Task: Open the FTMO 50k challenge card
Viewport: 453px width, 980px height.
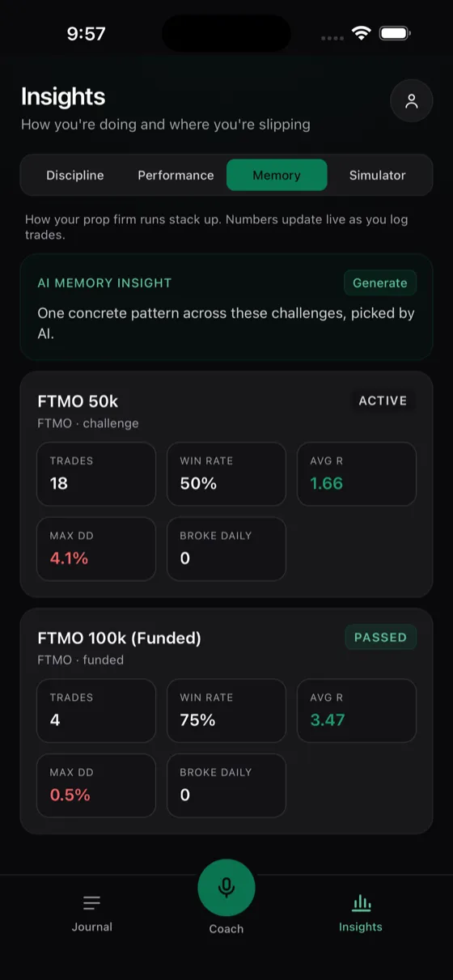Action: tap(226, 484)
